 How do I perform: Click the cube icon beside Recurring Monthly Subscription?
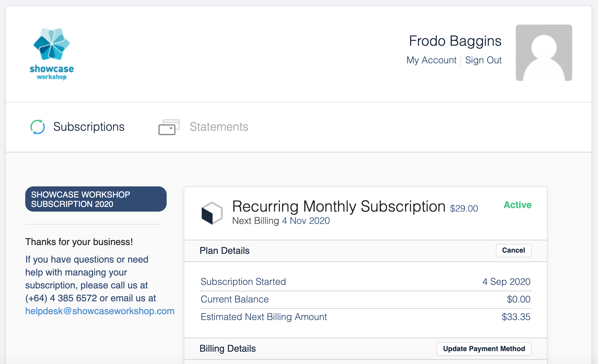click(x=212, y=213)
